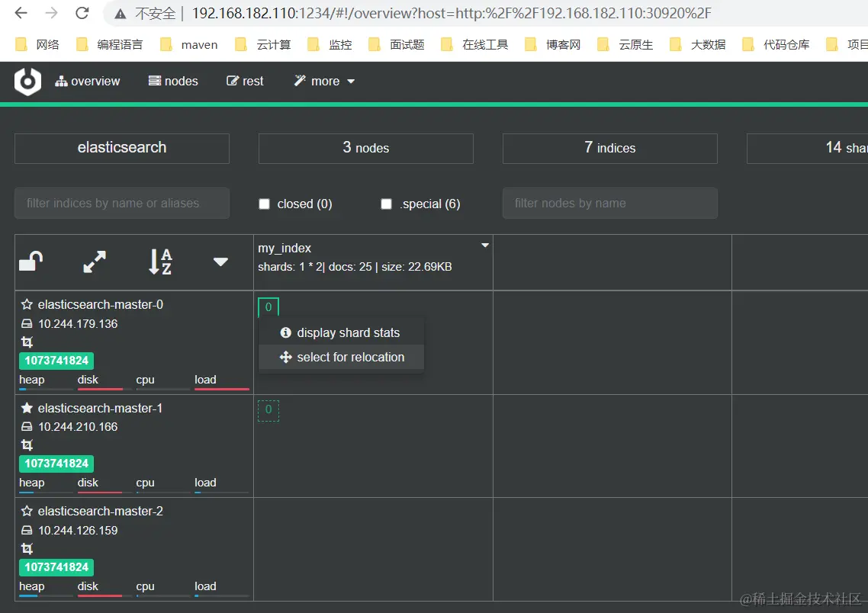The height and width of the screenshot is (613, 868).
Task: Click the expand arrows icon in the table header
Action: point(93,262)
